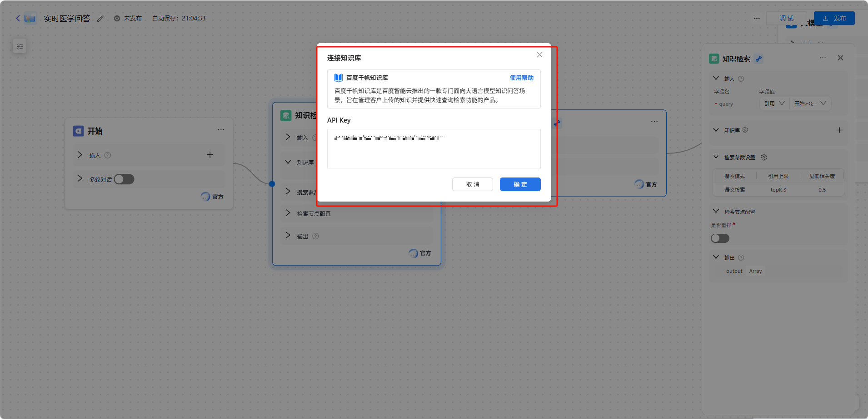
Task: Click help icon beside 输出 in canvas node
Action: (x=315, y=236)
